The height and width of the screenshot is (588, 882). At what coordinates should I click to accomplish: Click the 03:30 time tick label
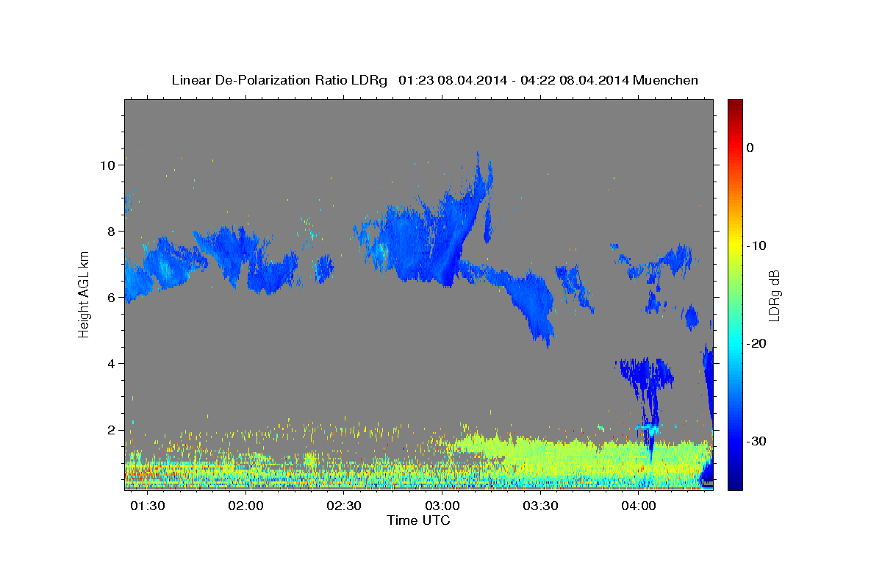pos(541,506)
